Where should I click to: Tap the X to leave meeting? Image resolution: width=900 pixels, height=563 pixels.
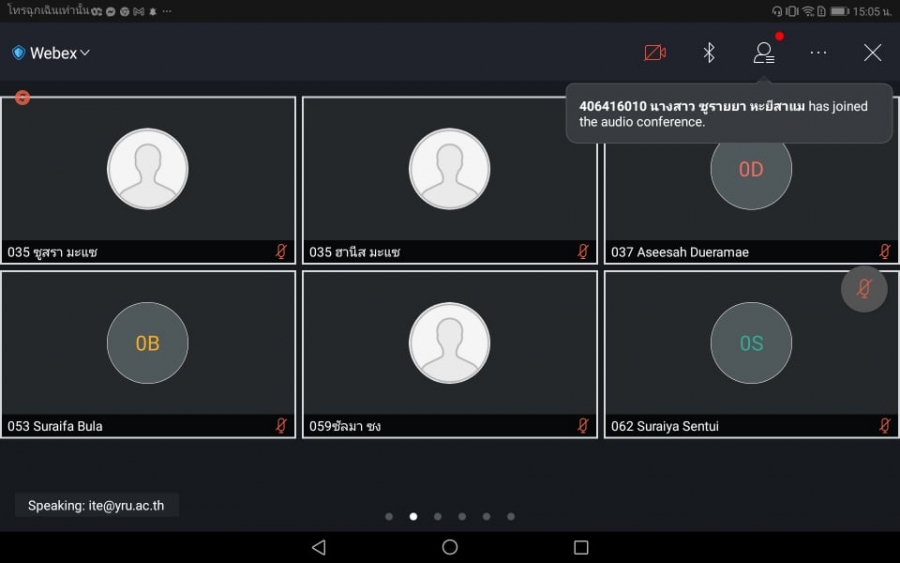pos(872,53)
